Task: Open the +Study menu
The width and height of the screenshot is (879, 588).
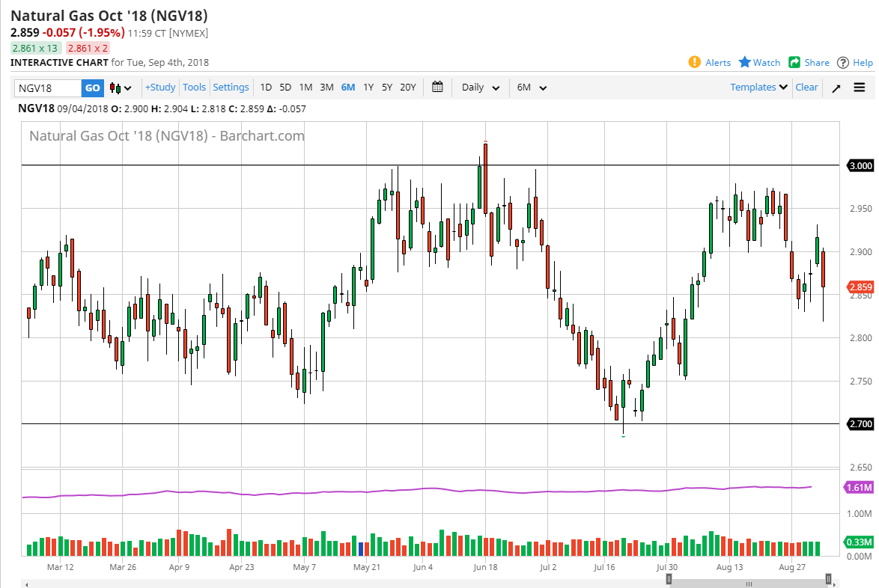Action: click(159, 87)
